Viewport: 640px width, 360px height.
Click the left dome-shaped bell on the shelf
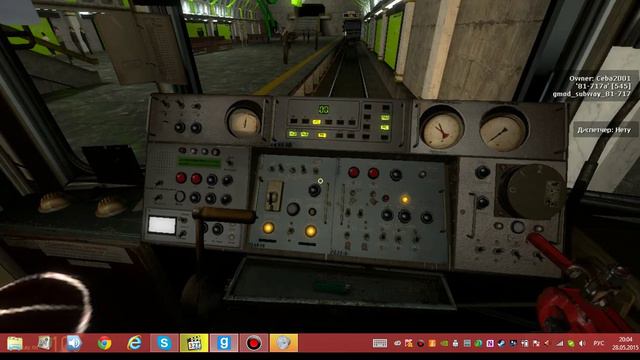pyautogui.click(x=53, y=202)
